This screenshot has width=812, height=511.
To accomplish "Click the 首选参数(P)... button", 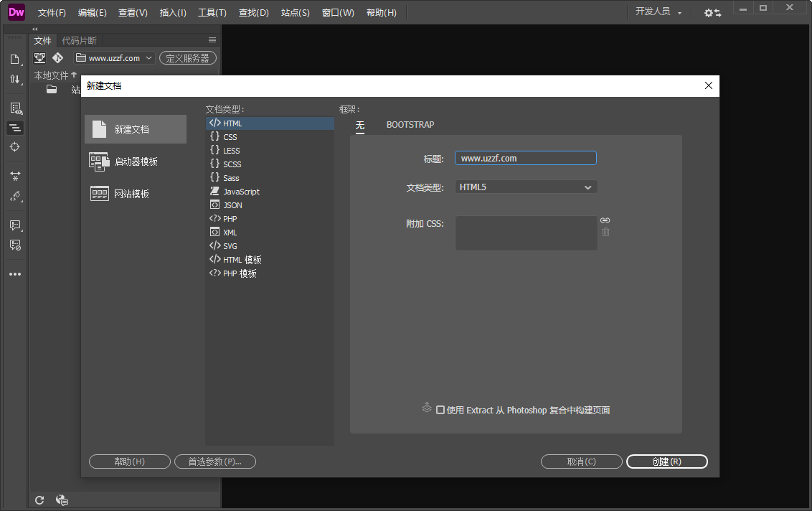I will 215,461.
